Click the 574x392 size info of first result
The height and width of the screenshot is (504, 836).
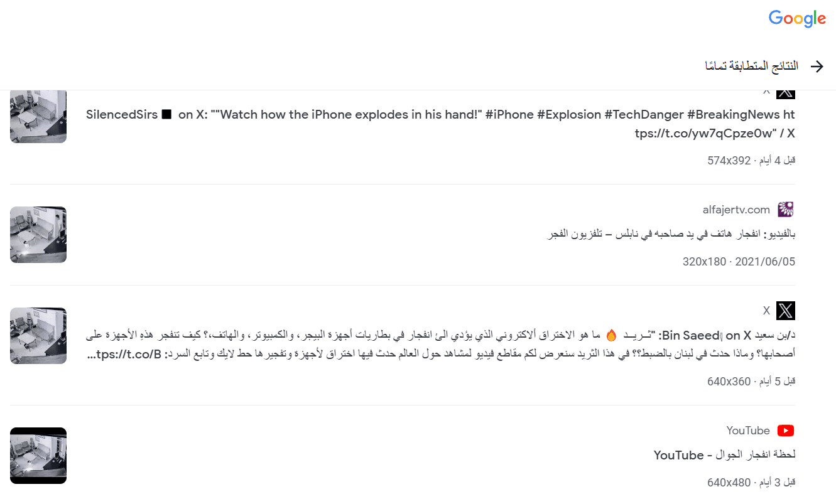pyautogui.click(x=729, y=161)
